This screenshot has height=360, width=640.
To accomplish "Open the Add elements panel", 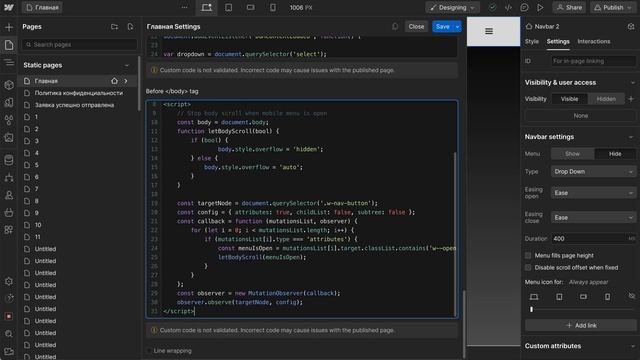I will [x=9, y=27].
